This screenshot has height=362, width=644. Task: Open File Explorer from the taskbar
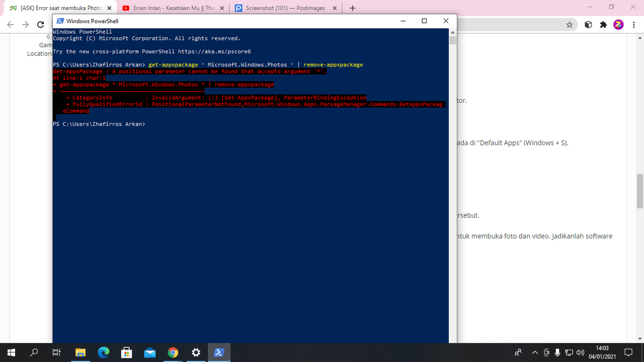(80, 352)
